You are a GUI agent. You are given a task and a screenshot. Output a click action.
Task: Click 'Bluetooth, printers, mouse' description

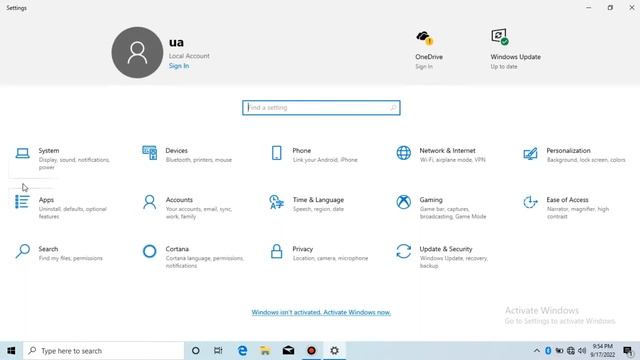click(199, 160)
